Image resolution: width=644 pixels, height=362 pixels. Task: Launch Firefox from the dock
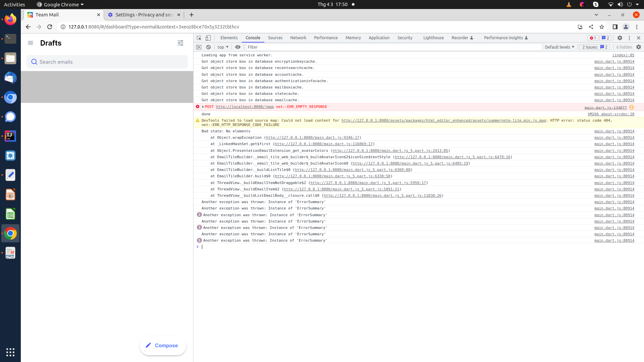(10, 19)
